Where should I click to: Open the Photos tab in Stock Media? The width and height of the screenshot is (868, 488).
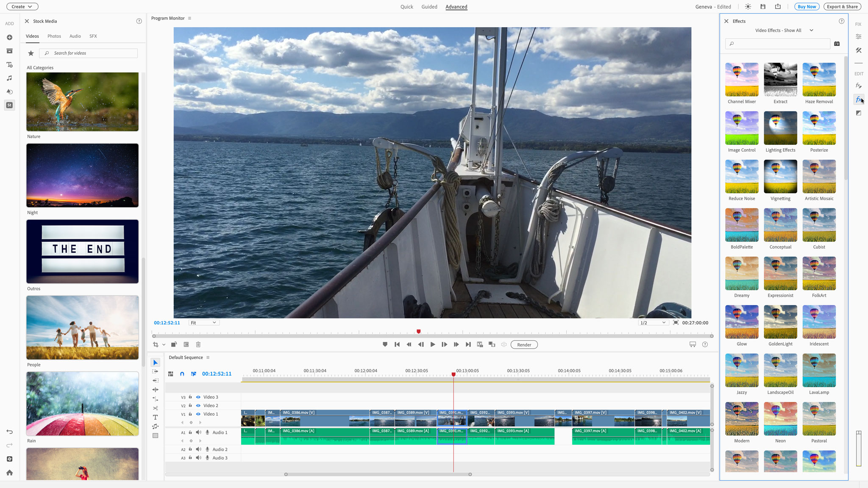point(54,36)
